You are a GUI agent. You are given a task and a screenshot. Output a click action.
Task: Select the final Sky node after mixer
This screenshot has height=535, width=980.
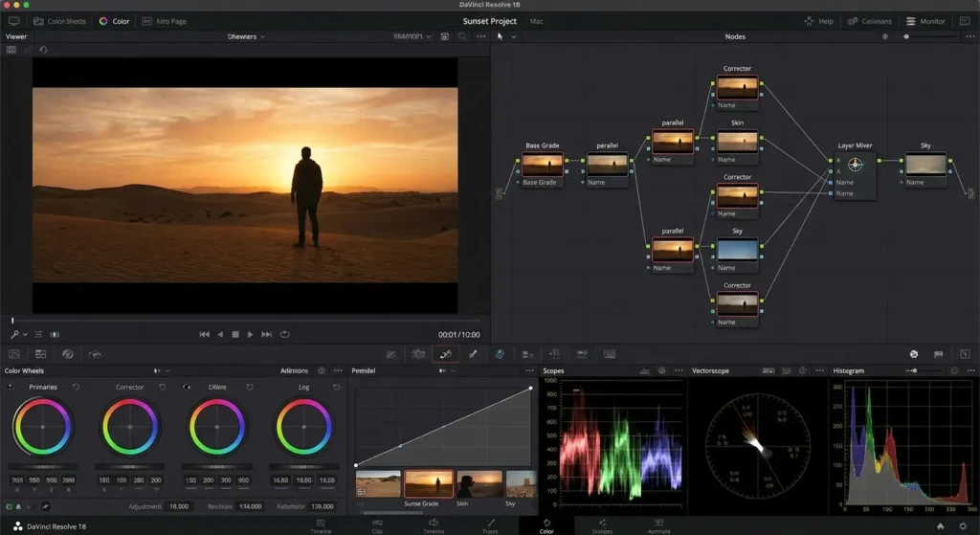coord(925,165)
